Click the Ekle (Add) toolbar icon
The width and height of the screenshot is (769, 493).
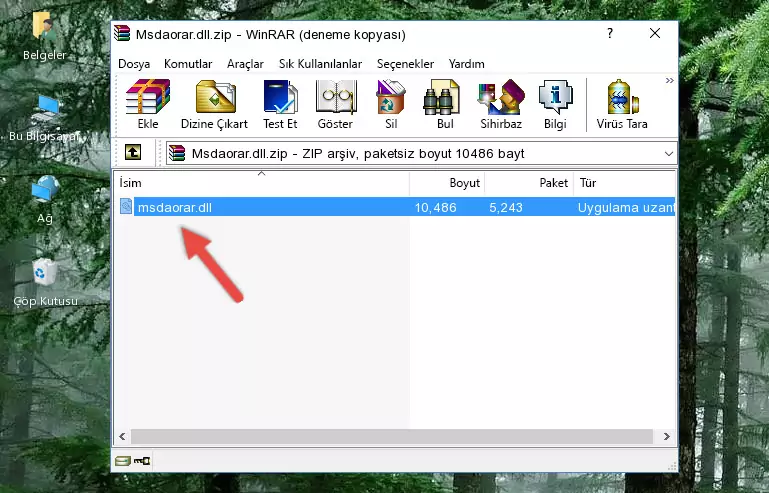(148, 104)
